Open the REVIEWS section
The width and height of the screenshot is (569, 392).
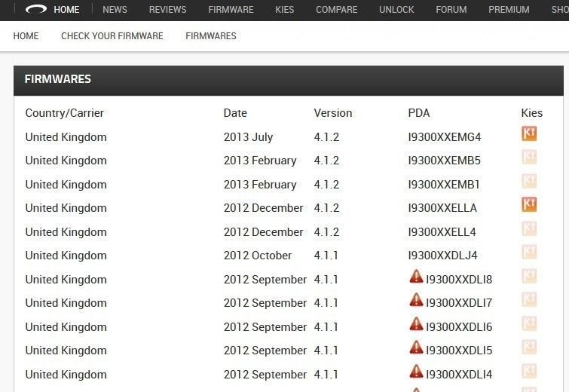pyautogui.click(x=167, y=10)
